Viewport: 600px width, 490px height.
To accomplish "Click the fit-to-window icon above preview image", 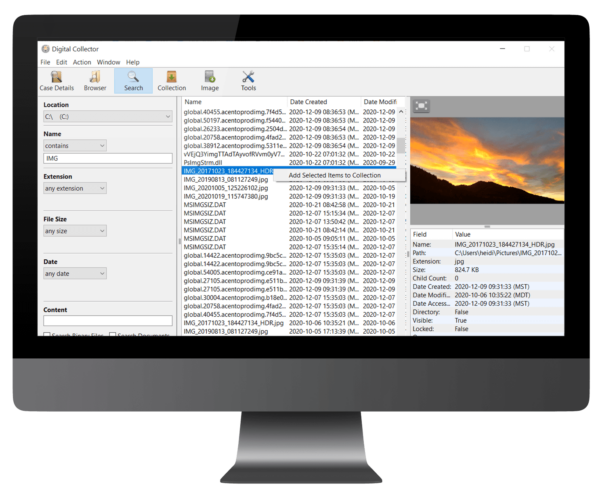I will [x=422, y=106].
